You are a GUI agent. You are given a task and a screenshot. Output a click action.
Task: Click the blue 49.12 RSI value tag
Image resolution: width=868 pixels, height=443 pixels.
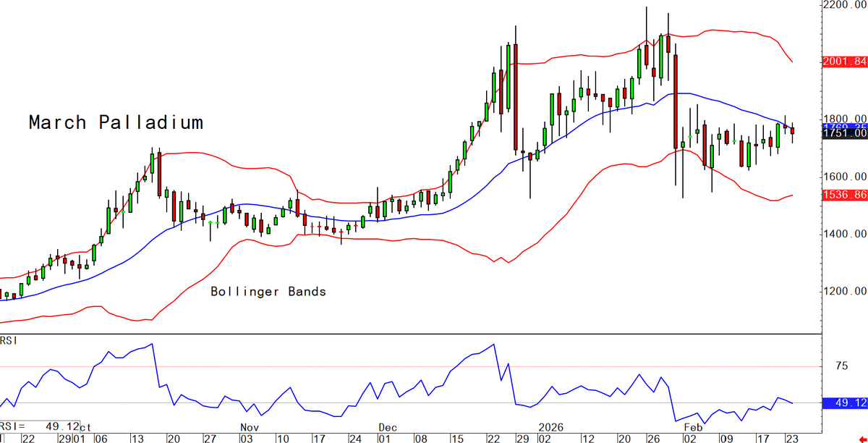pyautogui.click(x=846, y=402)
